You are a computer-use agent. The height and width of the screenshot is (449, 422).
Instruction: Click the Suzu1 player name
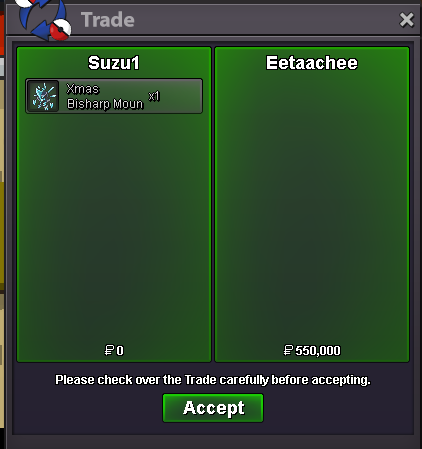click(x=113, y=63)
